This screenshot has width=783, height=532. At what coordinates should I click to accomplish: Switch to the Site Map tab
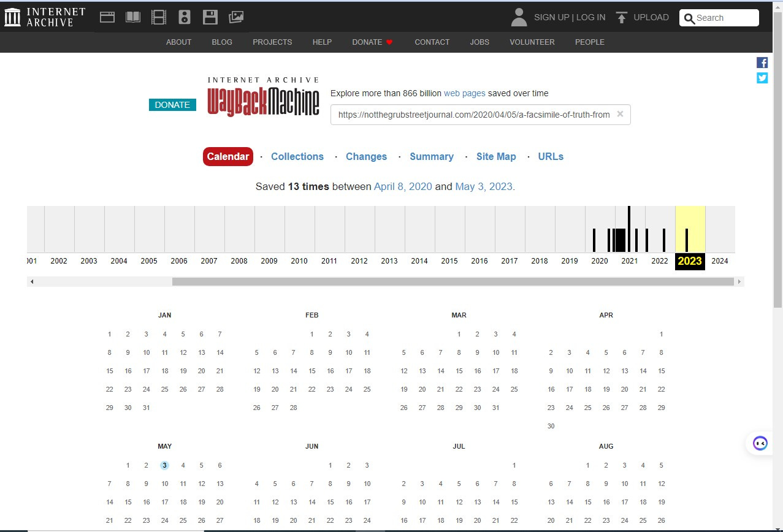click(x=496, y=156)
